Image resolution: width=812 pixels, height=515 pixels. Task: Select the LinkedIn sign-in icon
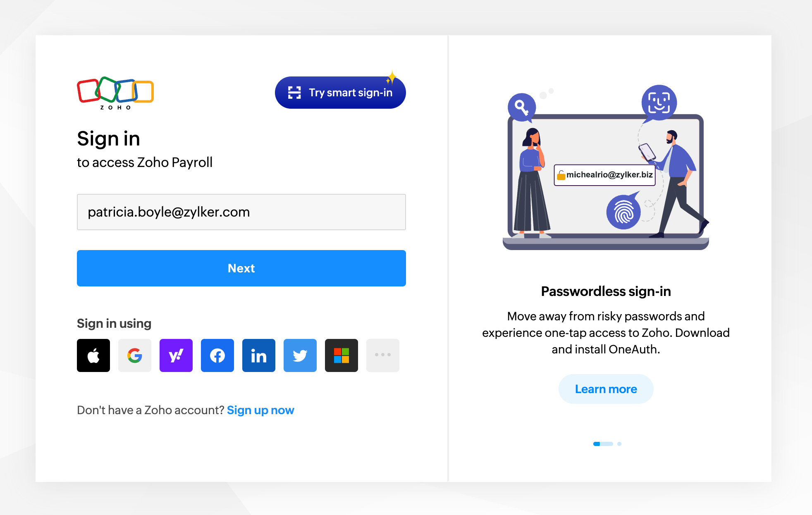click(x=258, y=355)
